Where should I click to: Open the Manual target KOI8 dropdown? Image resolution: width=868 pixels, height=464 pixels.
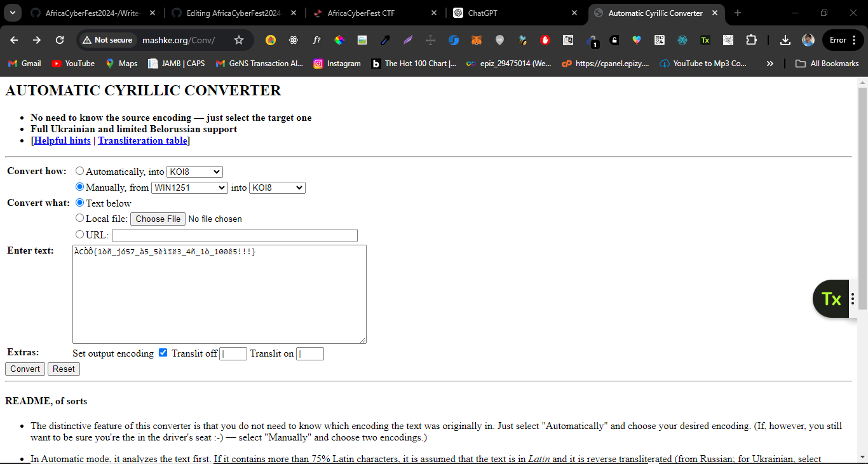(277, 188)
